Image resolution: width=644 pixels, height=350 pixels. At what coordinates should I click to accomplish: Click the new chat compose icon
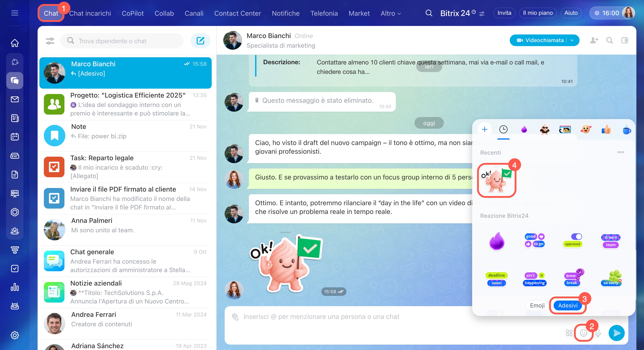(x=200, y=41)
